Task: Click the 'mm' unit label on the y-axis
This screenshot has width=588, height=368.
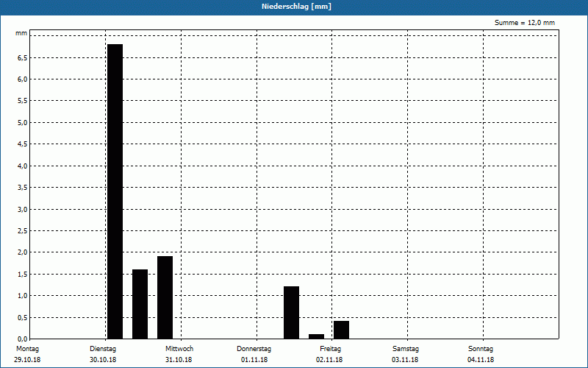Action: coord(21,33)
